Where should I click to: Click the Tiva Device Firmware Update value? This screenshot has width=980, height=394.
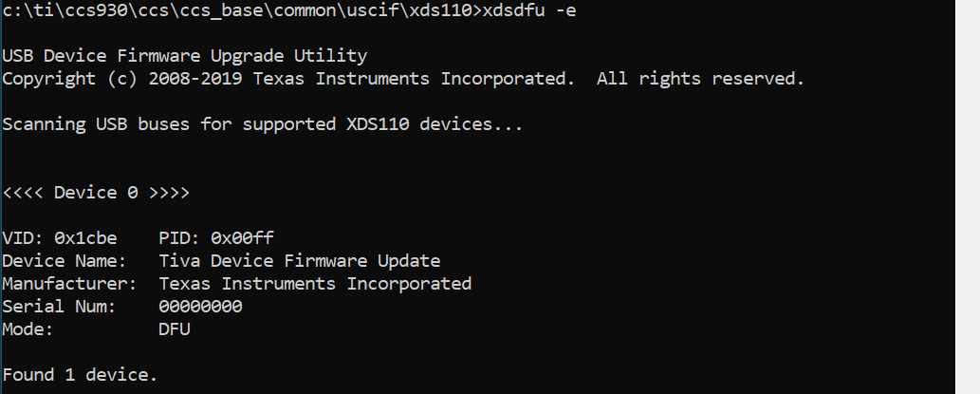(299, 260)
